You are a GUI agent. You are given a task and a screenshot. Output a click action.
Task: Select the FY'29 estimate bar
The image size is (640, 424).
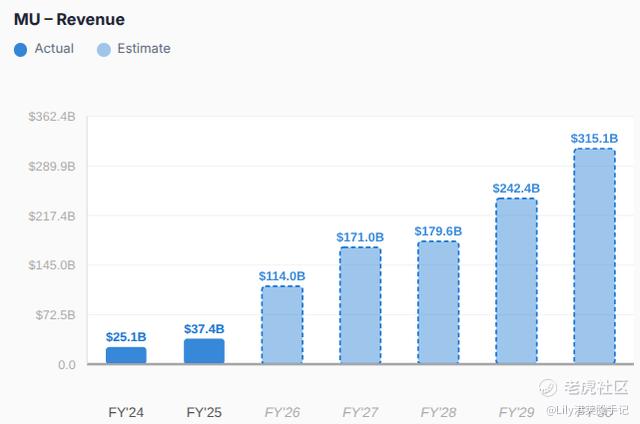[516, 281]
